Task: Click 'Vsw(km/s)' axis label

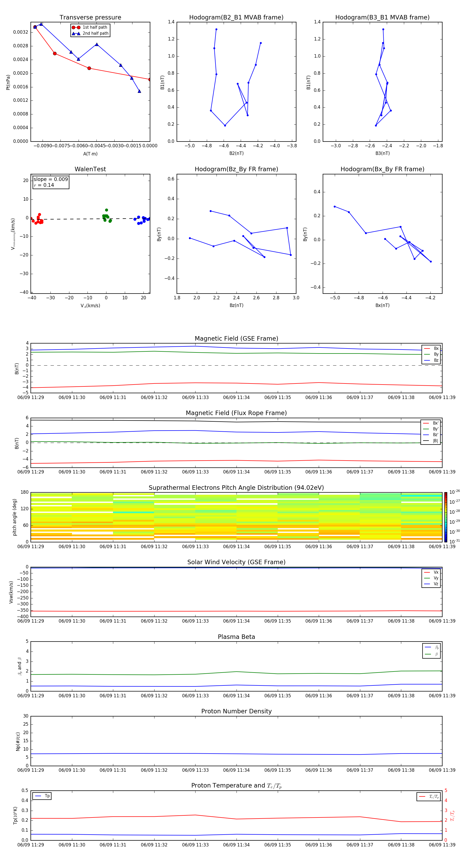Action: click(x=11, y=592)
